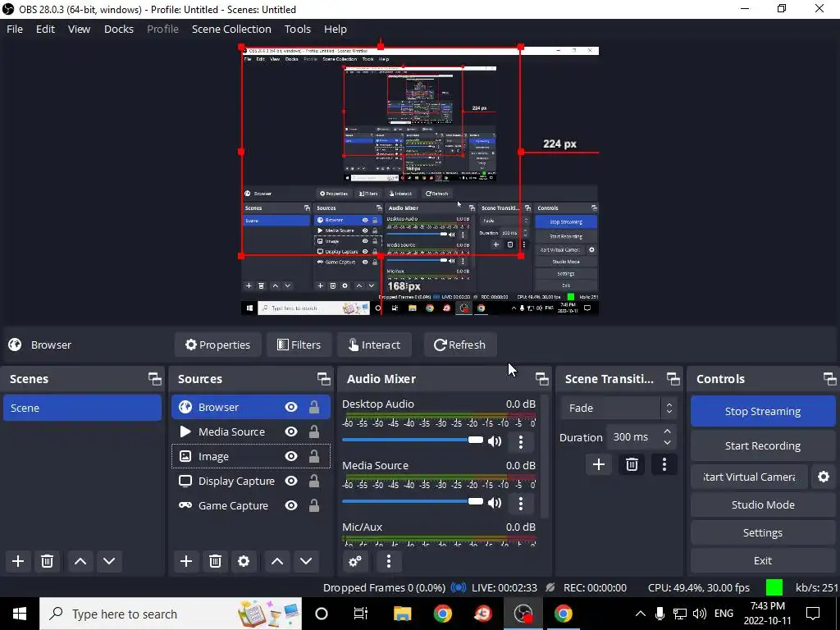Viewport: 840px width, 630px height.
Task: Hide the Image source eye icon
Action: point(291,456)
